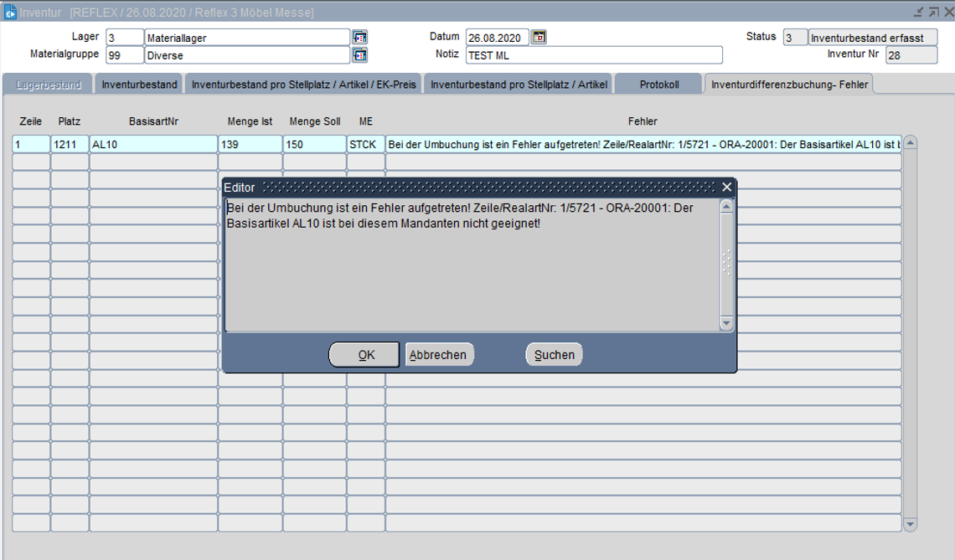Click the Suchen button in Editor
The image size is (955, 560).
point(554,355)
